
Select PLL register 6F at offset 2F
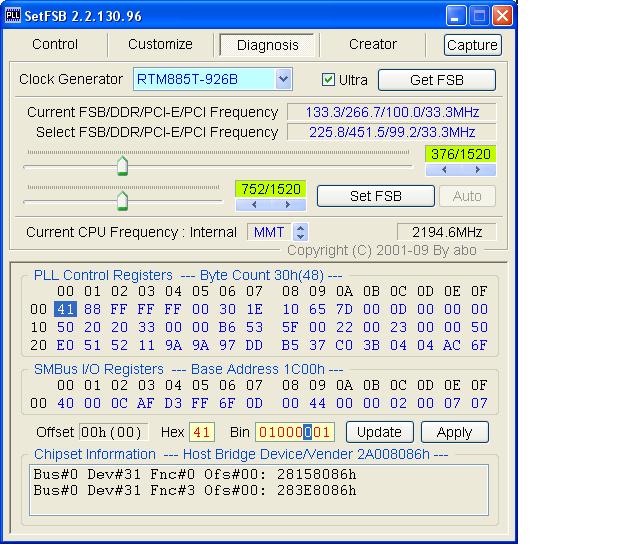pyautogui.click(x=479, y=345)
